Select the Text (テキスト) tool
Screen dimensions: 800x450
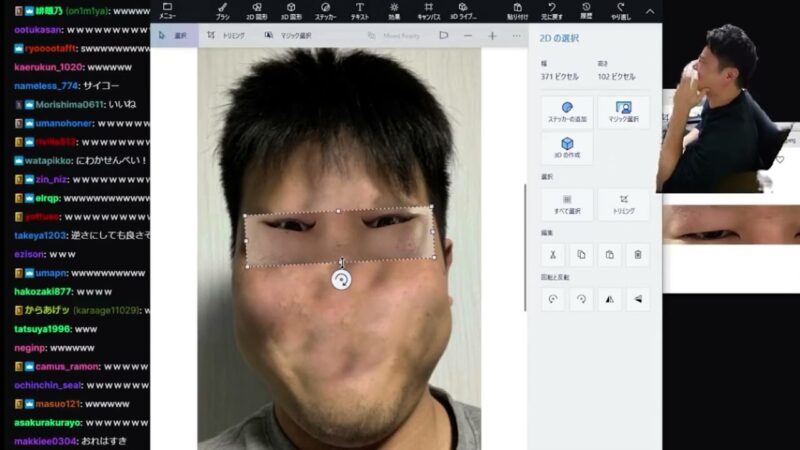360,11
